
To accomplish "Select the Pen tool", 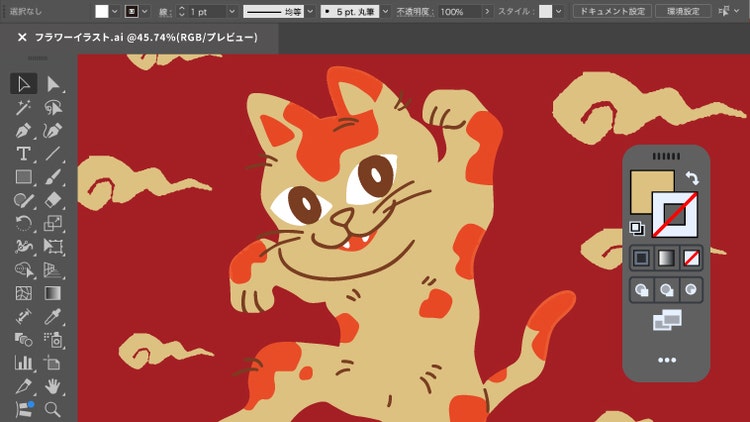I will 23,130.
